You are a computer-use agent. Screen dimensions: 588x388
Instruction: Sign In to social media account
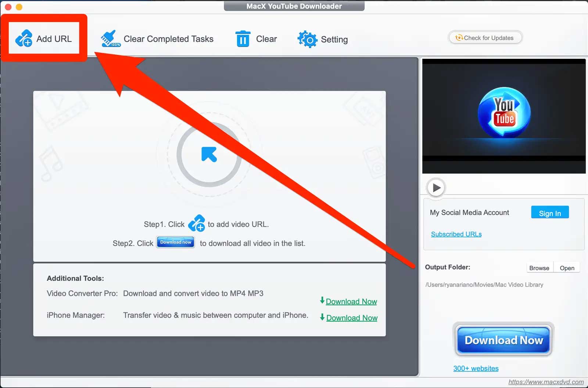pyautogui.click(x=549, y=213)
